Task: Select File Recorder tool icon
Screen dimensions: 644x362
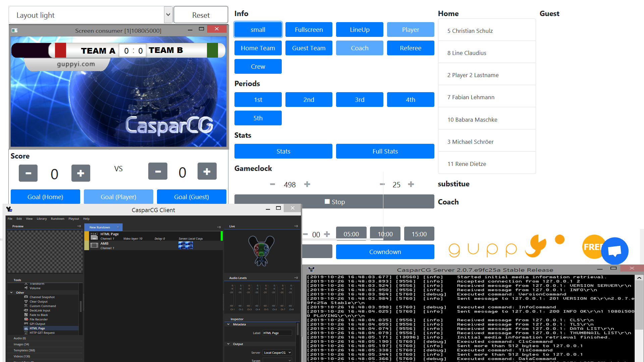Action: (26, 319)
